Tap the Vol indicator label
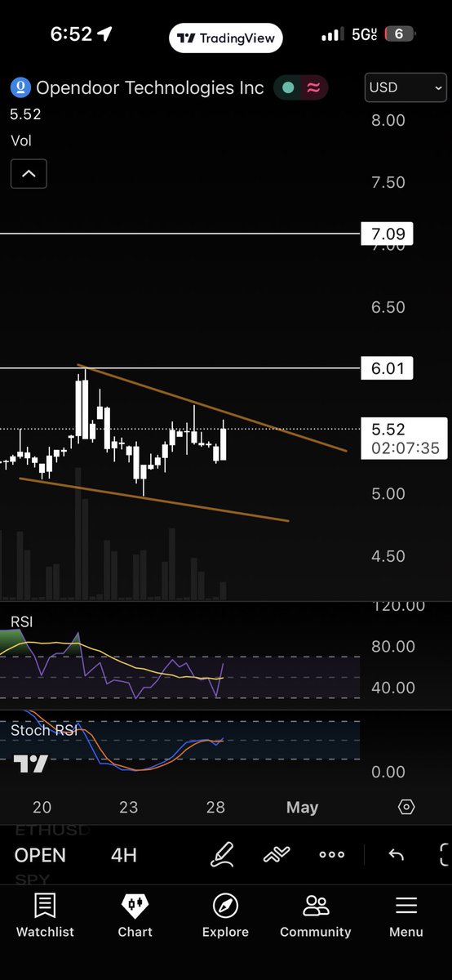 click(21, 140)
